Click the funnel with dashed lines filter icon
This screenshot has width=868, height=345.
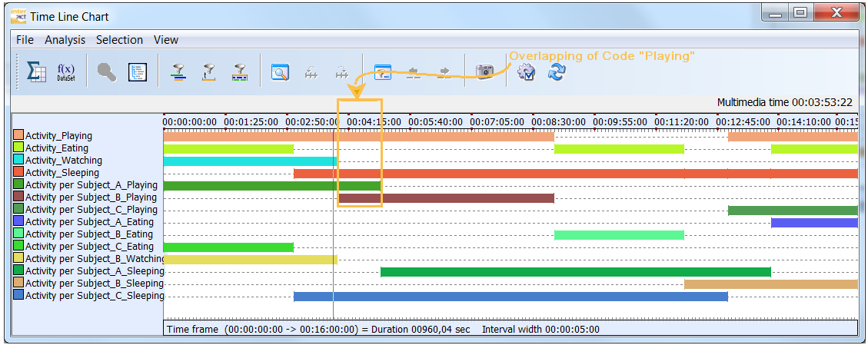(239, 72)
